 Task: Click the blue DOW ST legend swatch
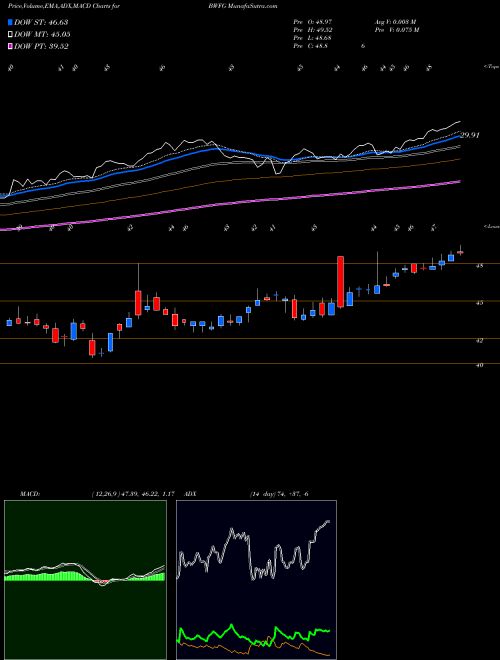(x=11, y=22)
